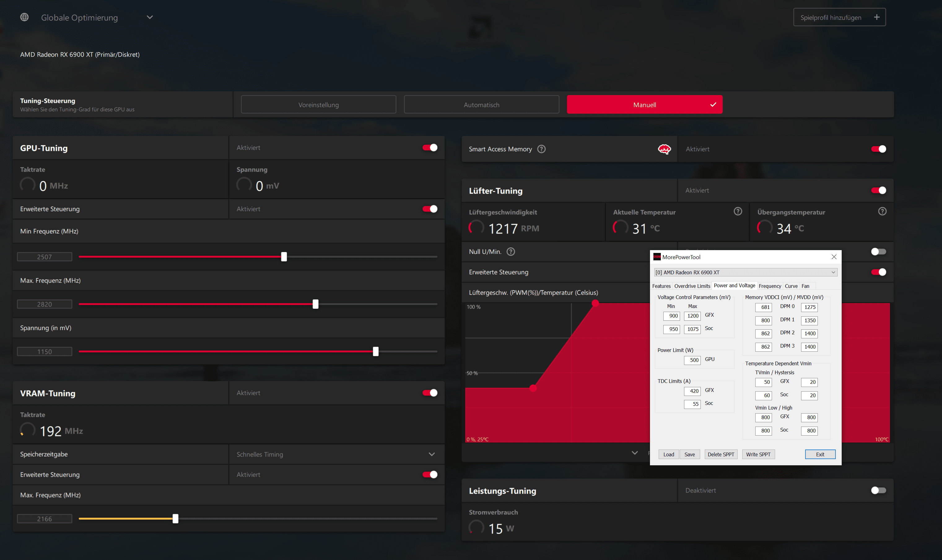This screenshot has width=942, height=560.
Task: Click the TDC Limits GFX field 420
Action: (x=692, y=391)
